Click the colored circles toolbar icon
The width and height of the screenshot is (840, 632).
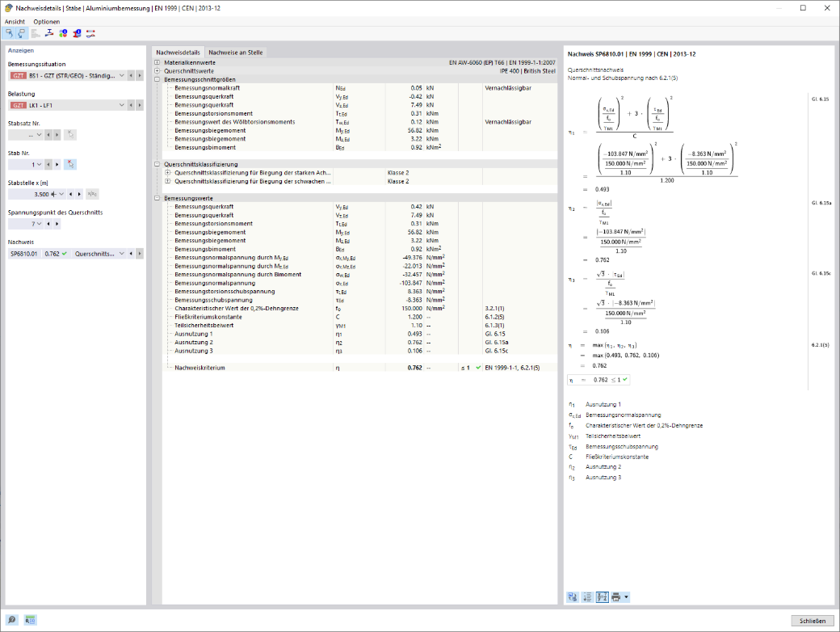point(63,33)
